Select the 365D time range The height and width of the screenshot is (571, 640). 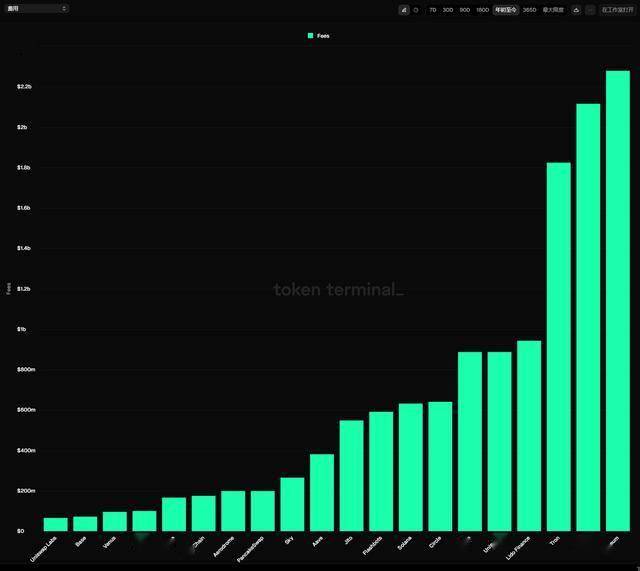click(x=529, y=10)
